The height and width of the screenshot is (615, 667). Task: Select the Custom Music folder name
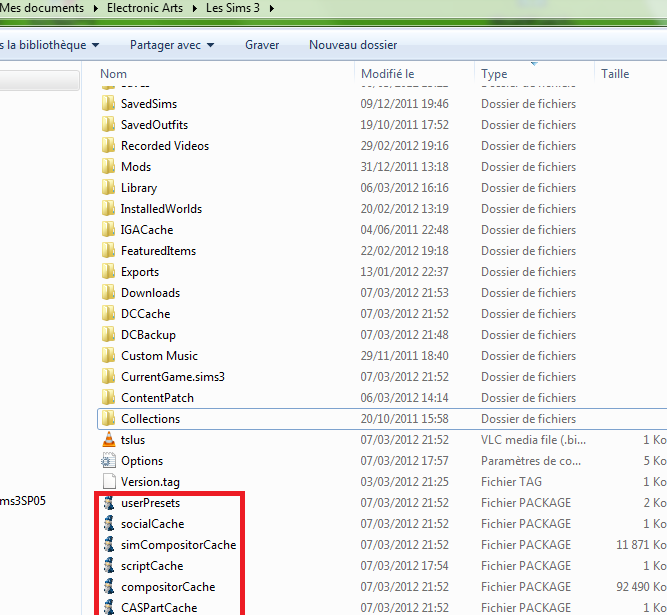pos(159,356)
